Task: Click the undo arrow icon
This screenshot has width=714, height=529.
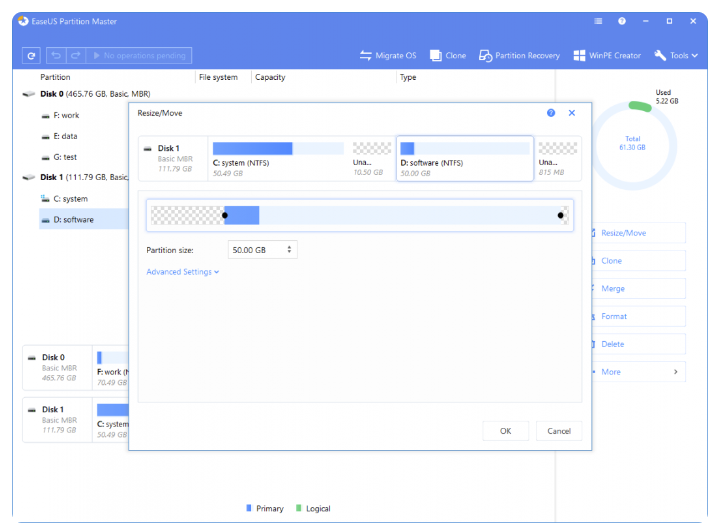Action: click(x=57, y=56)
